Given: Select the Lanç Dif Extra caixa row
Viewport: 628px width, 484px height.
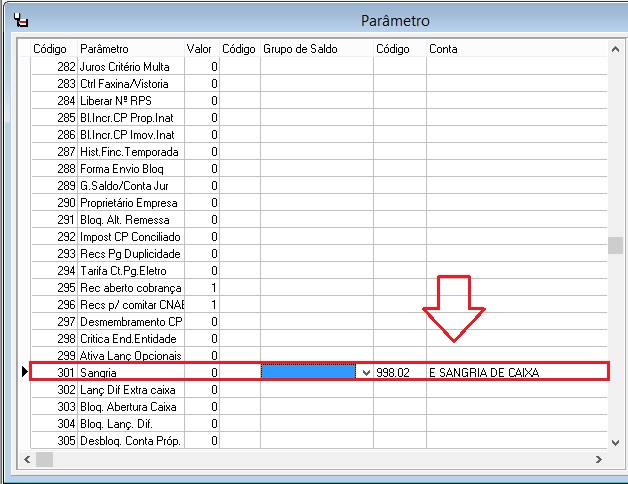Looking at the screenshot, I should tap(130, 390).
